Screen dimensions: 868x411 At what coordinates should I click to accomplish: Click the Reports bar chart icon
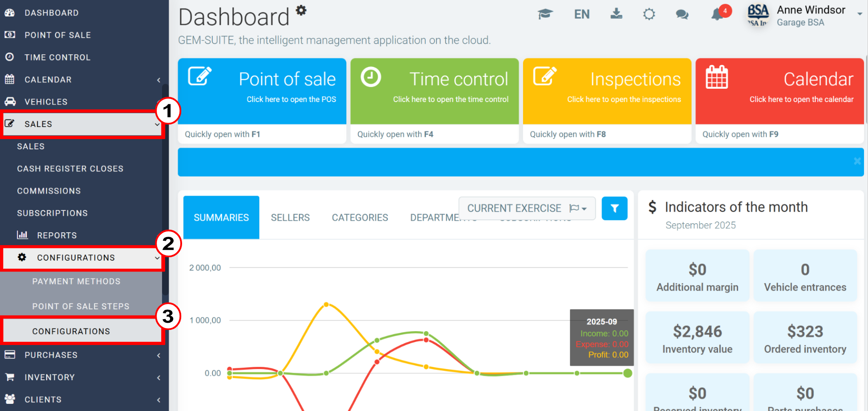(22, 234)
